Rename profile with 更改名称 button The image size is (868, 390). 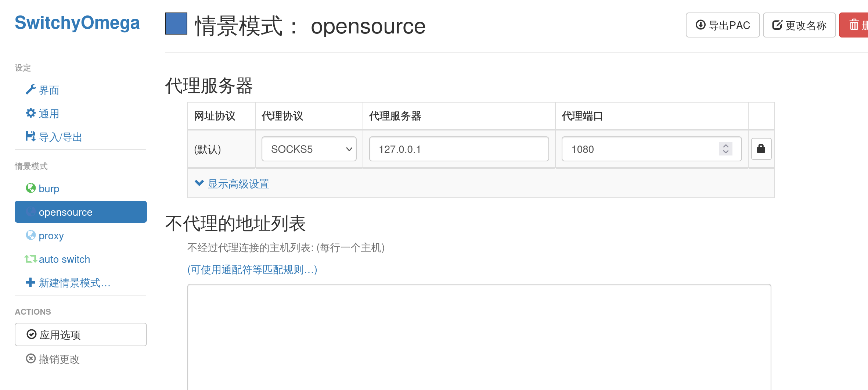coord(799,25)
